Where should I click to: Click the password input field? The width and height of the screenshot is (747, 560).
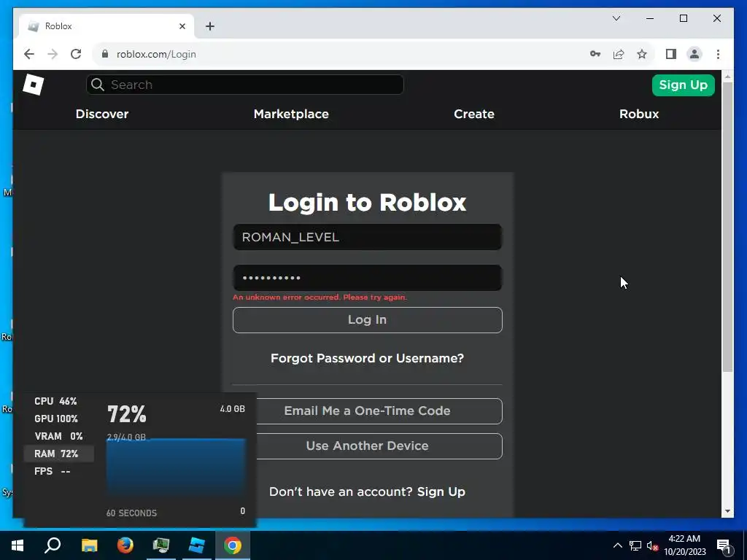[368, 278]
